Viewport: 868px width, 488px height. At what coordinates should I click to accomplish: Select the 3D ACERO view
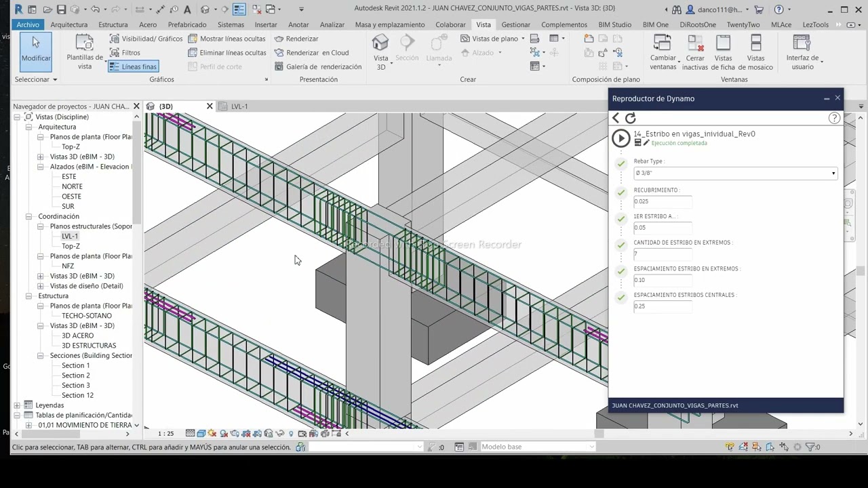click(x=78, y=335)
